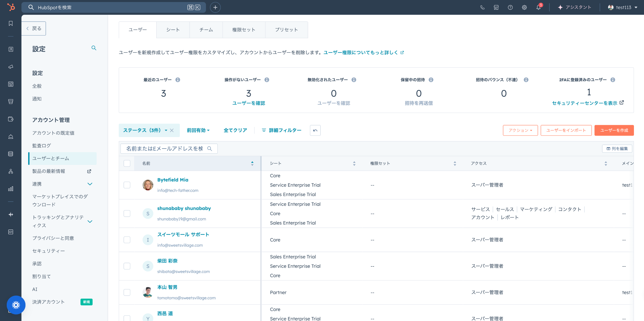Open the reports bar chart sidebar icon

(x=11, y=189)
